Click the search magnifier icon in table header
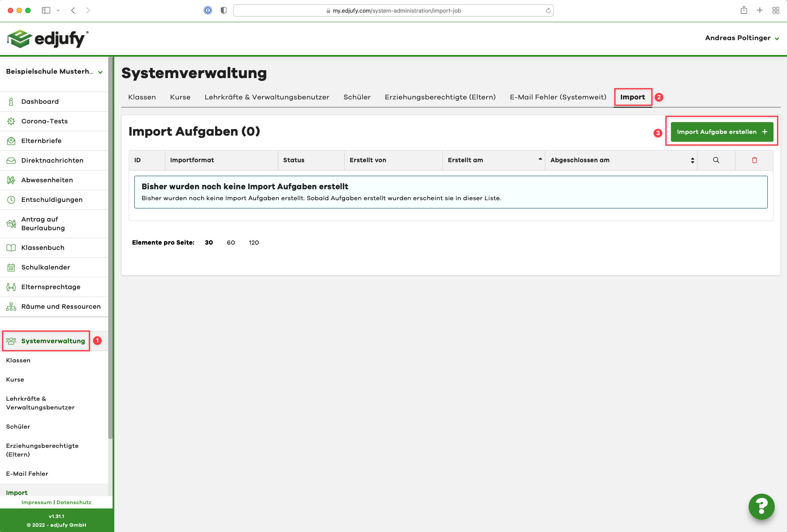 [x=716, y=160]
